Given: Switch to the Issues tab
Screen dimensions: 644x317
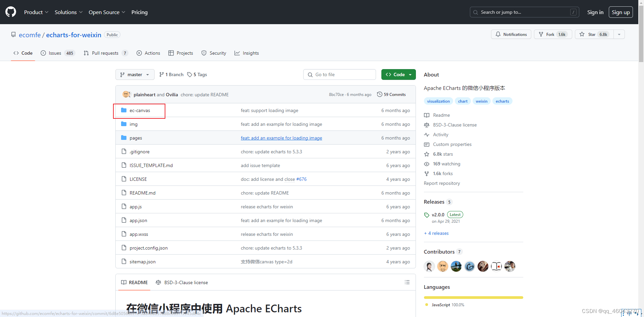Looking at the screenshot, I should pos(58,53).
